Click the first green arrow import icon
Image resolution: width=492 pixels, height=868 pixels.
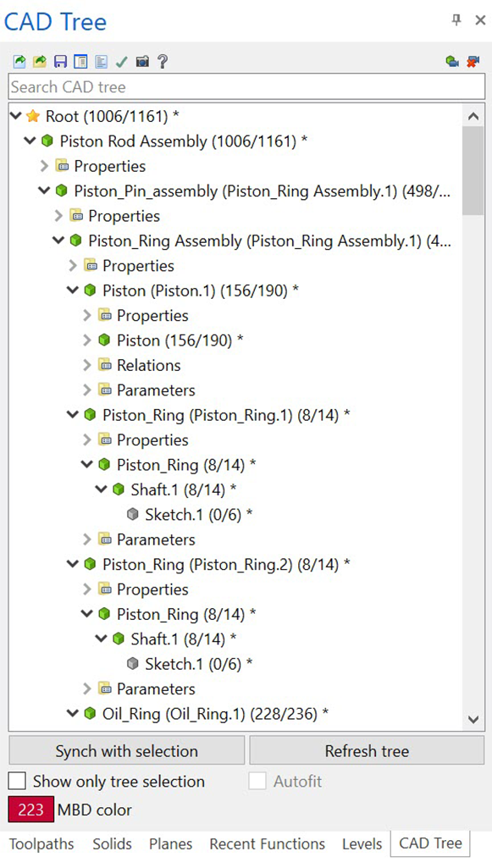(x=19, y=62)
